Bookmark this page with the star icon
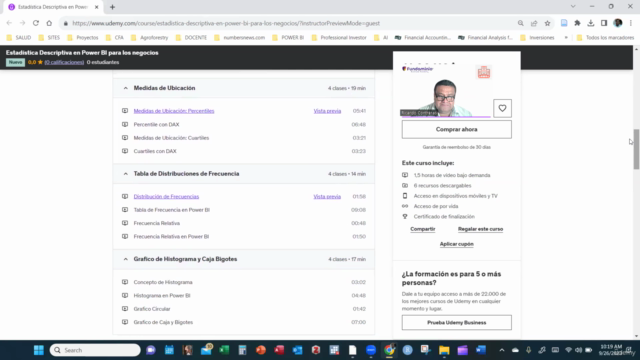The width and height of the screenshot is (640, 360). pyautogui.click(x=547, y=23)
